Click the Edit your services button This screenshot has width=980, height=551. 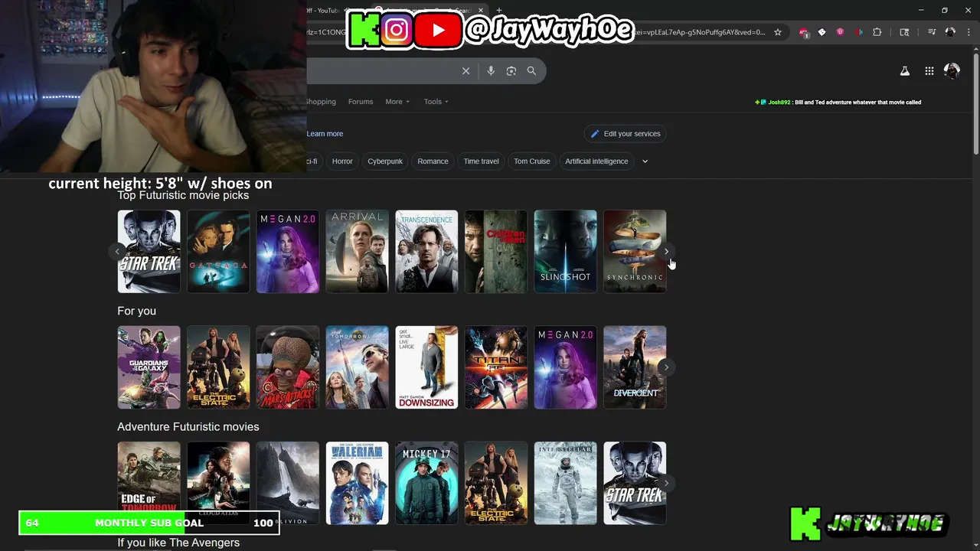tap(626, 134)
